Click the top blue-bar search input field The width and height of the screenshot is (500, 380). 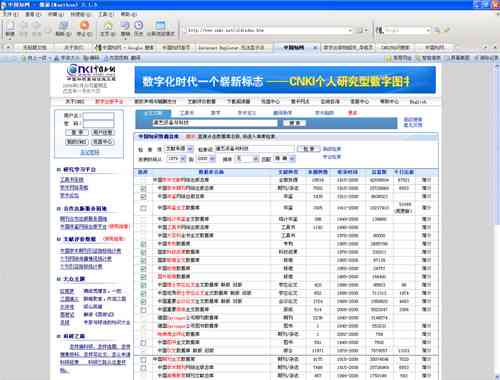(214, 123)
